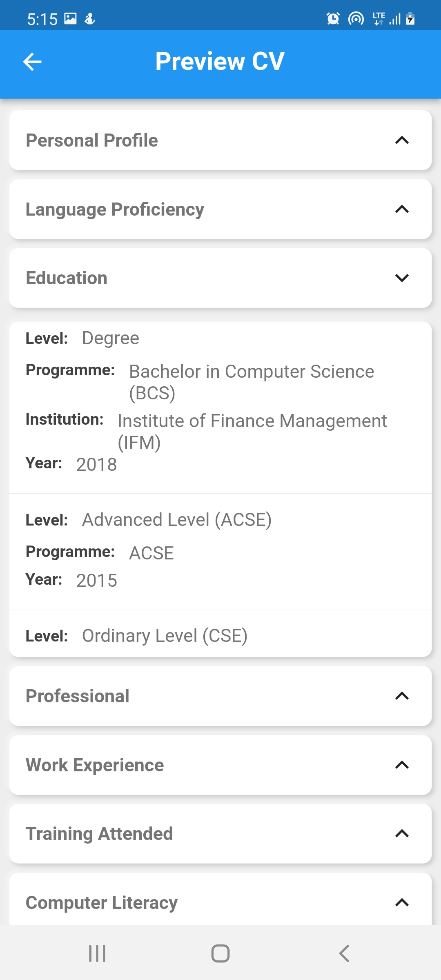Expand the Training Attended chevron

[x=402, y=833]
